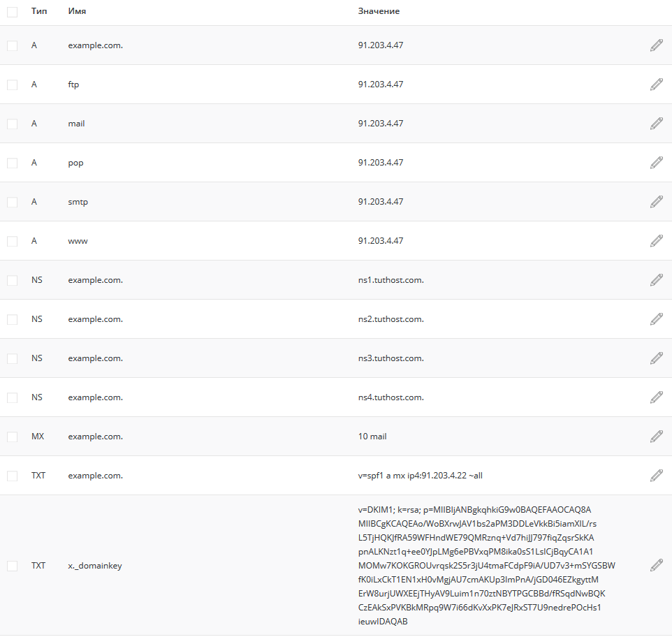Click the Имя column header
This screenshot has width=672, height=637.
[x=77, y=11]
